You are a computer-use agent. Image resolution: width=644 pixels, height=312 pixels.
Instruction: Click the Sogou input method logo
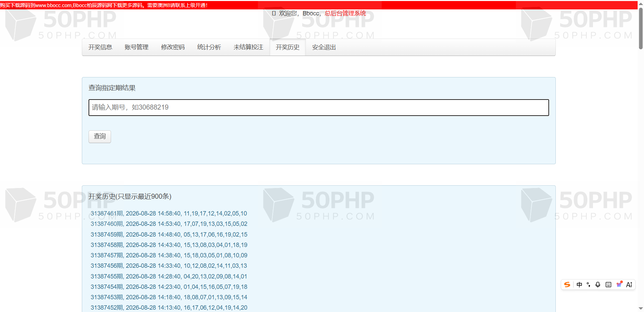pyautogui.click(x=567, y=285)
